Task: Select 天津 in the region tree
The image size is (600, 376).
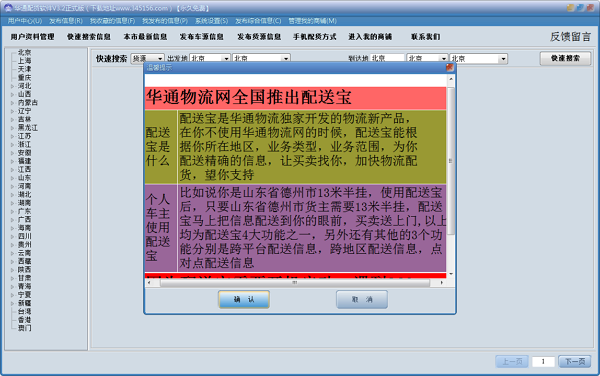Action: click(x=24, y=69)
